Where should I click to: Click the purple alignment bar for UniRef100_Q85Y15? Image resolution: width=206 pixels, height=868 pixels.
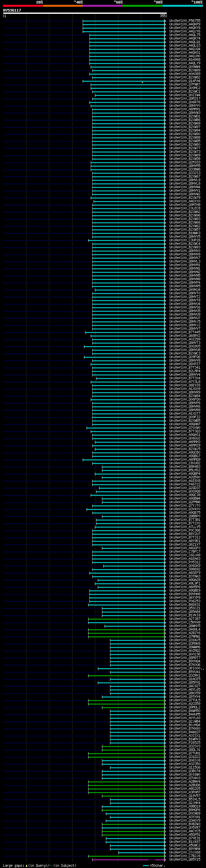(x=129, y=860)
